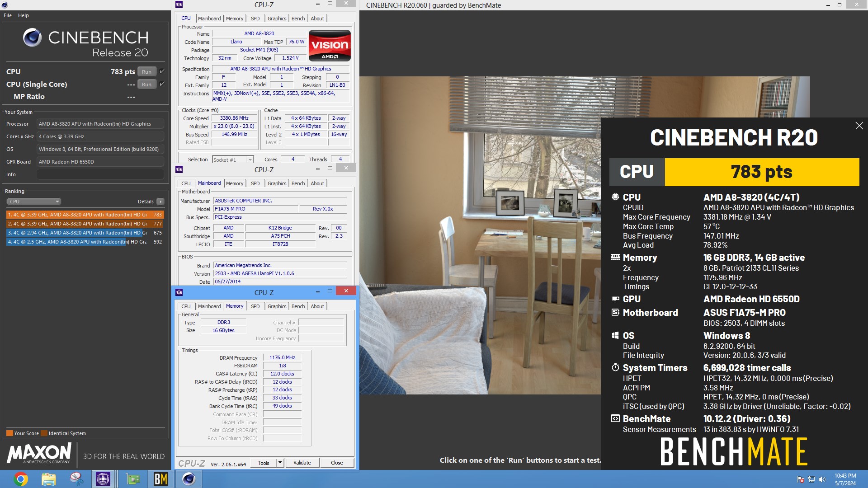Click the Processor field in Your System
868x488 pixels.
coord(100,124)
